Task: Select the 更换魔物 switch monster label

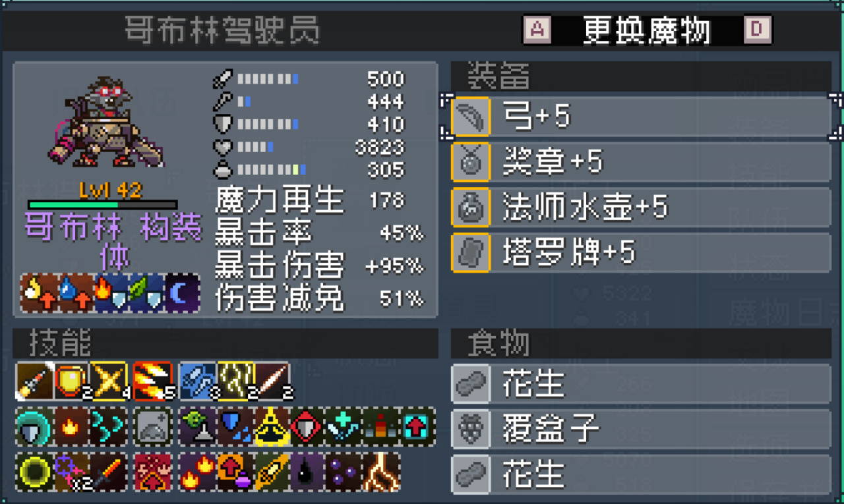Action: click(x=647, y=30)
